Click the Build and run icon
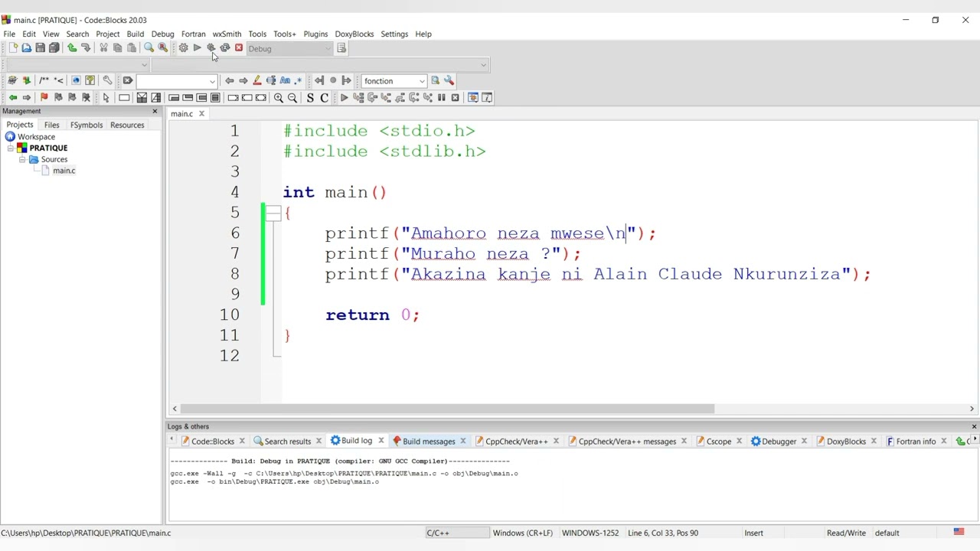The height and width of the screenshot is (551, 980). (211, 48)
